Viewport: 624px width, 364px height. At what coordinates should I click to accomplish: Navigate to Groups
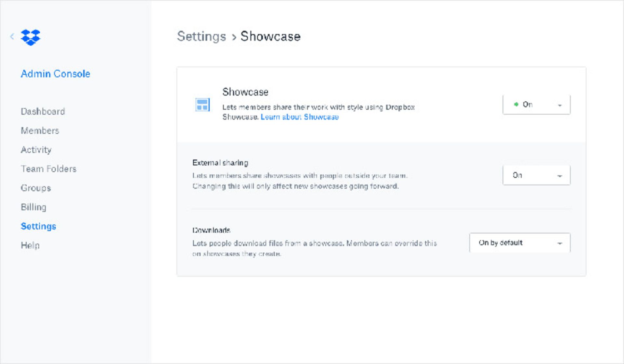36,188
